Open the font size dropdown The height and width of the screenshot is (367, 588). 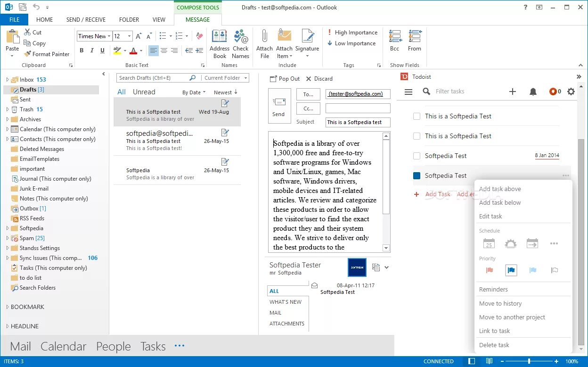pos(129,36)
